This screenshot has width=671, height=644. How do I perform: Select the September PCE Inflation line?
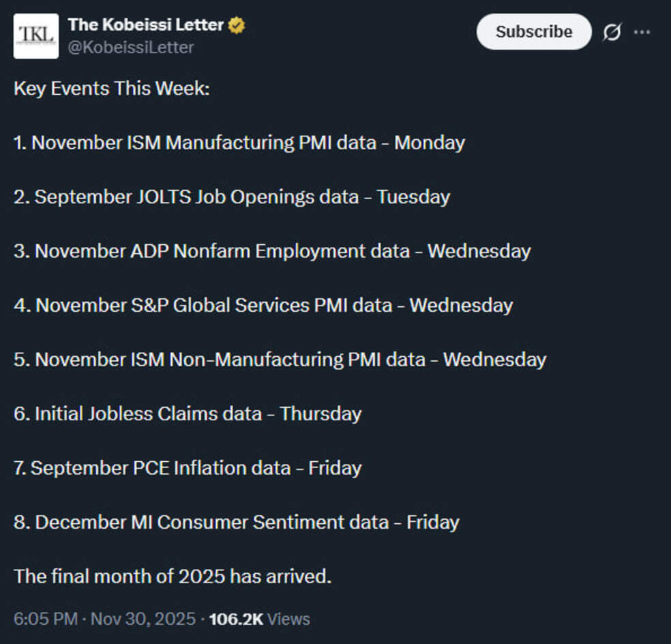click(x=188, y=468)
